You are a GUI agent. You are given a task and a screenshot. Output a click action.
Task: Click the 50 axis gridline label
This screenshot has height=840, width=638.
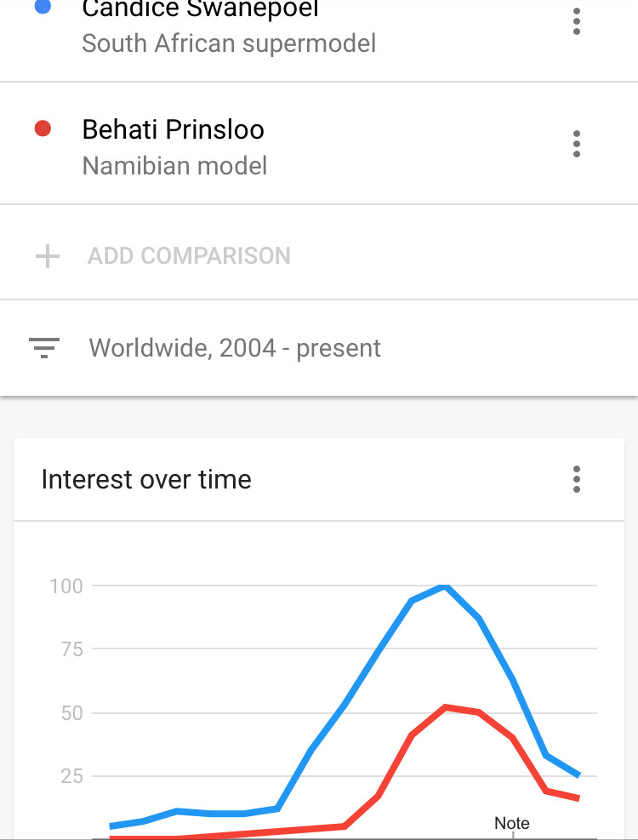[71, 713]
